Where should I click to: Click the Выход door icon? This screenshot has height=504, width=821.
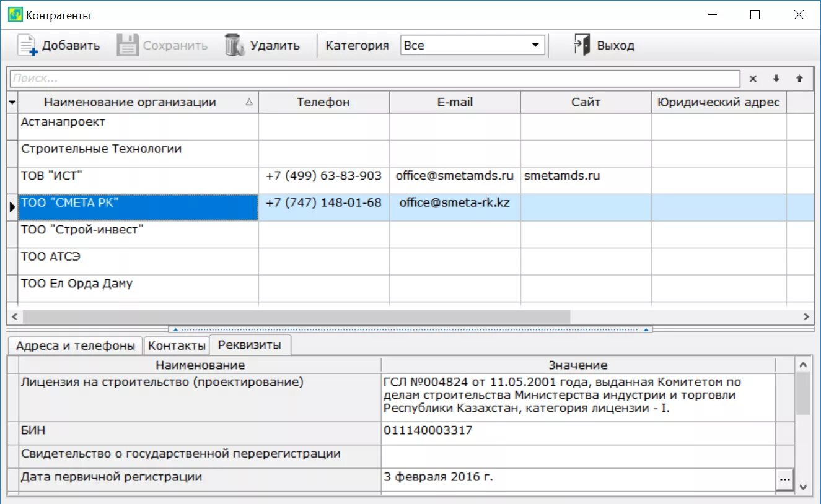[x=581, y=45]
